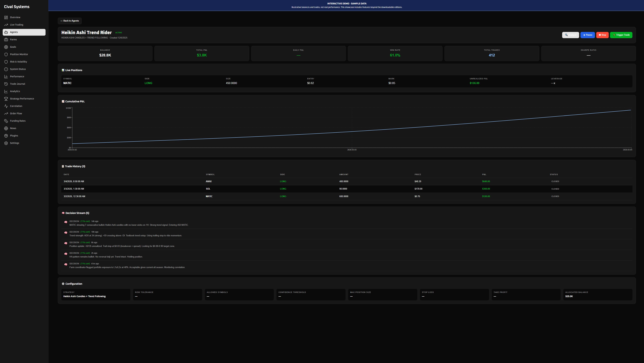
Task: Click the $25.0K allocated balance value
Action: click(569, 296)
